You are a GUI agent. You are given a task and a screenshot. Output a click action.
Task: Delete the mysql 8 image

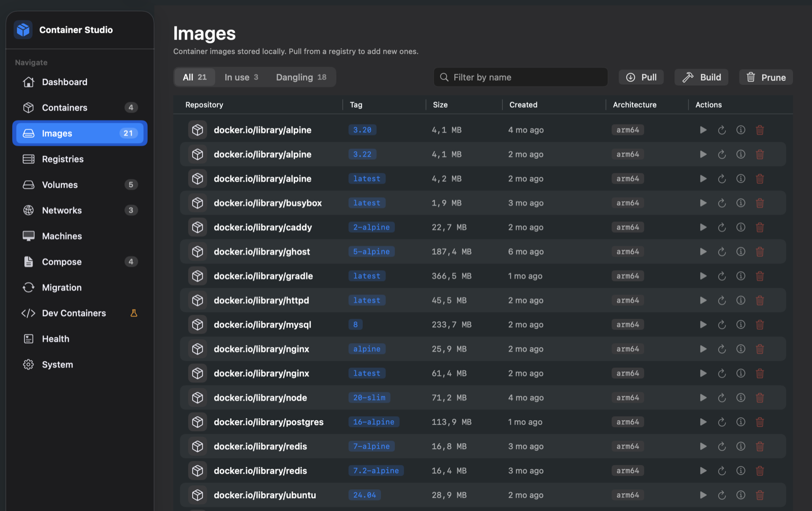point(760,325)
